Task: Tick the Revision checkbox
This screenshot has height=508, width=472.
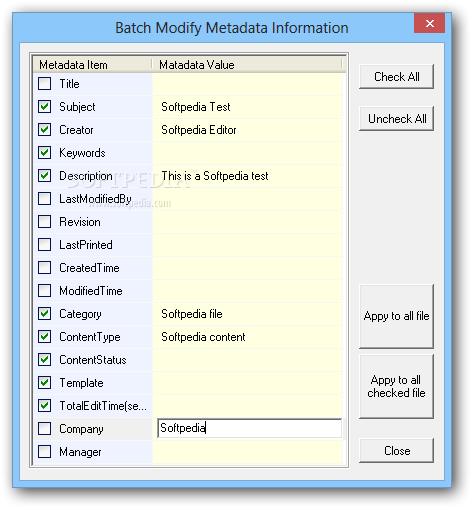Action: click(x=44, y=222)
